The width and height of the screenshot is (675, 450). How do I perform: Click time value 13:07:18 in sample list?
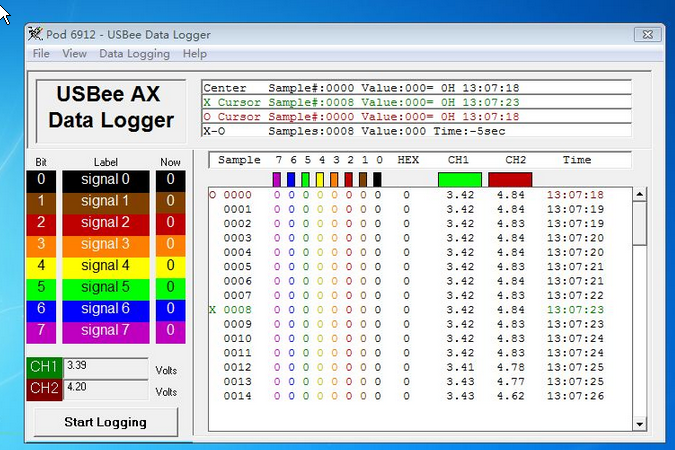coord(575,195)
